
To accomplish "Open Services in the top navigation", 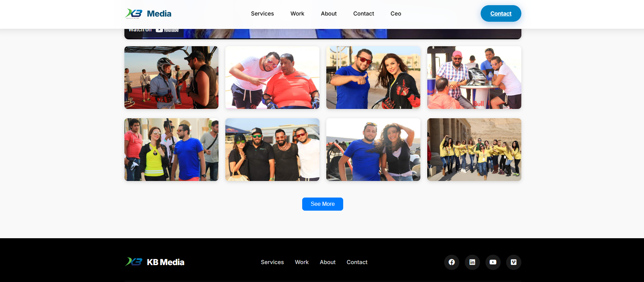I will pyautogui.click(x=262, y=14).
